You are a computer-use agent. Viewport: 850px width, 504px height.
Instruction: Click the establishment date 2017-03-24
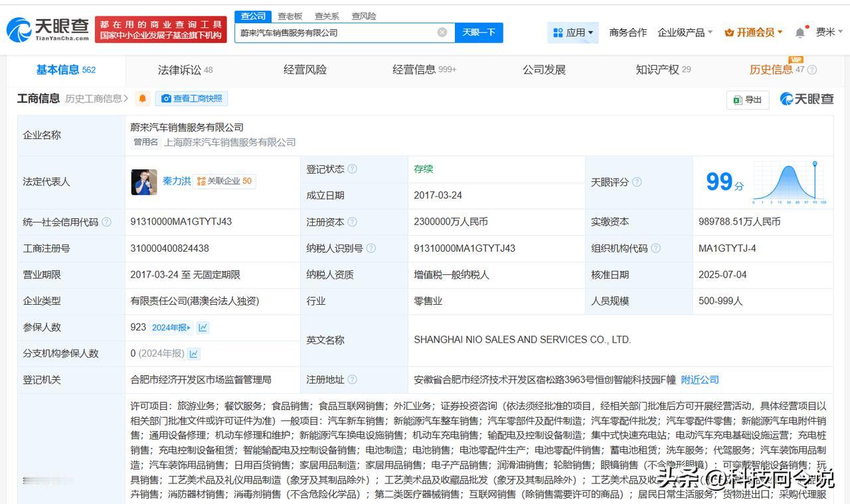[x=438, y=195]
